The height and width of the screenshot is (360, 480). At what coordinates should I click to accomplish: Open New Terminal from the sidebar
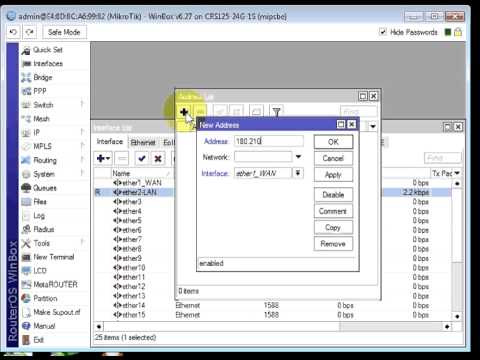pos(53,257)
